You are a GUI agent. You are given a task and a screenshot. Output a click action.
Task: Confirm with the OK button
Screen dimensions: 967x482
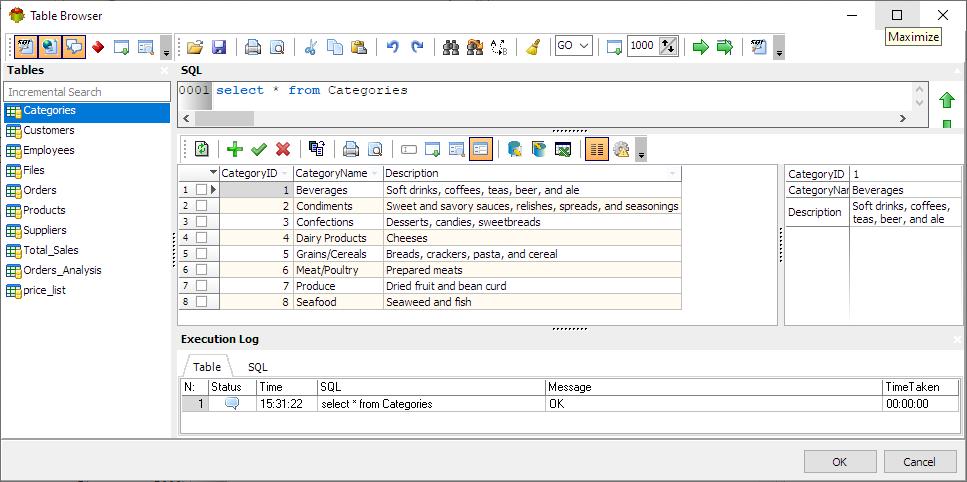[840, 462]
